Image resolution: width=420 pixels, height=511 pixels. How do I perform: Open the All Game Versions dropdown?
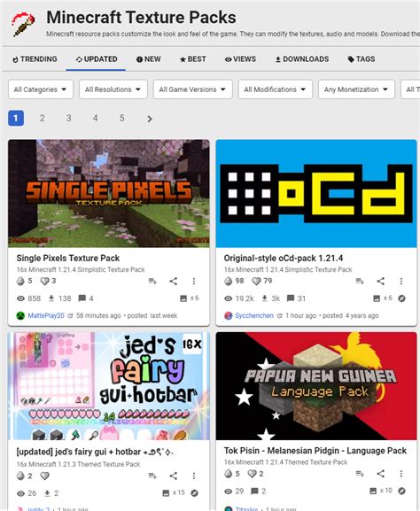coord(192,89)
